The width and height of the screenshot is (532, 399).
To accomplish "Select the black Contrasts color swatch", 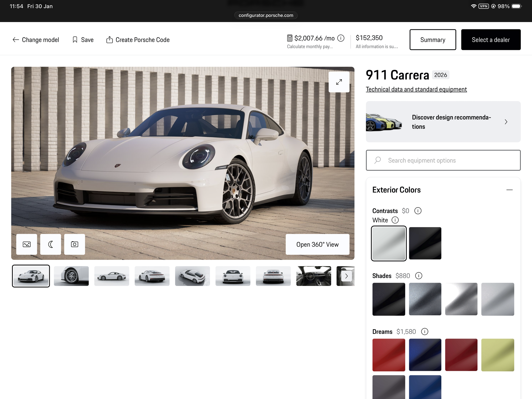I will [425, 243].
